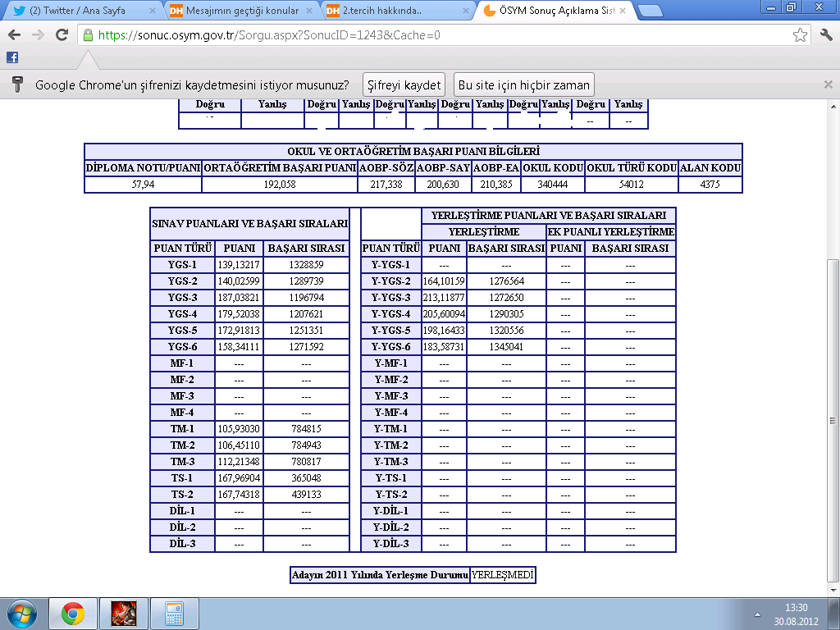Select TS-1 rank 365048
The width and height of the screenshot is (840, 630).
307,478
